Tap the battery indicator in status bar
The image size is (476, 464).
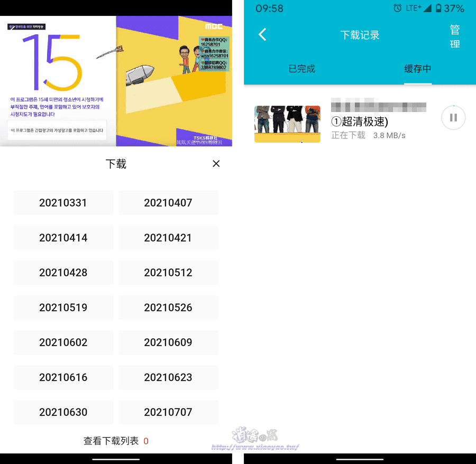pos(443,8)
